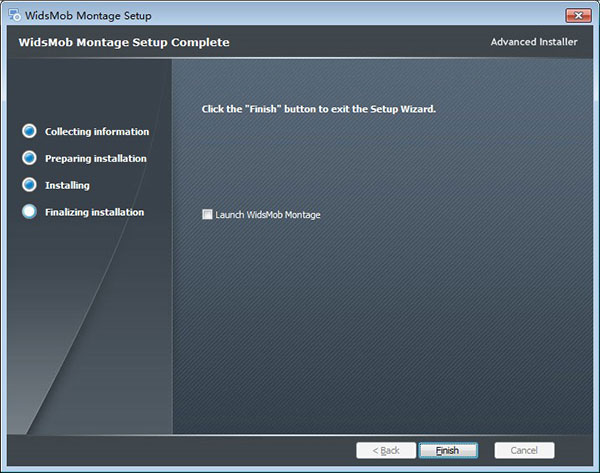This screenshot has width=600, height=473.
Task: Enable the Launch WidsMob Montage checkbox
Action: coord(207,214)
